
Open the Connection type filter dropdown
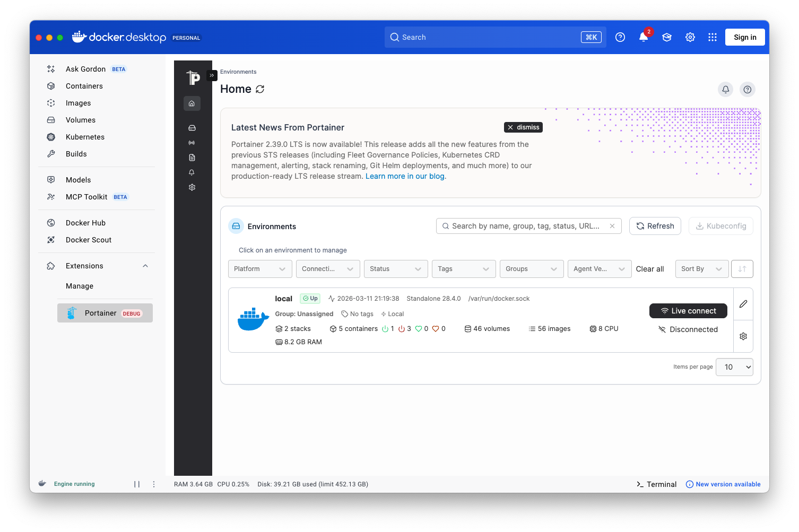point(328,269)
